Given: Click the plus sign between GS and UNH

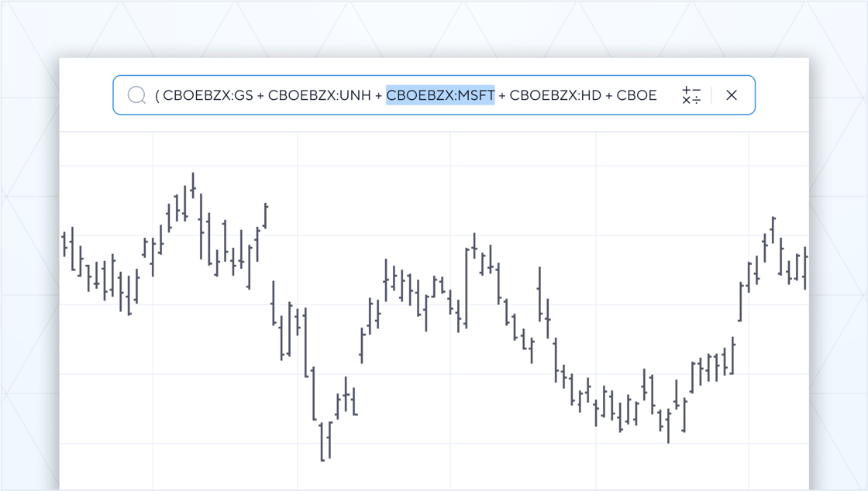Looking at the screenshot, I should [260, 95].
